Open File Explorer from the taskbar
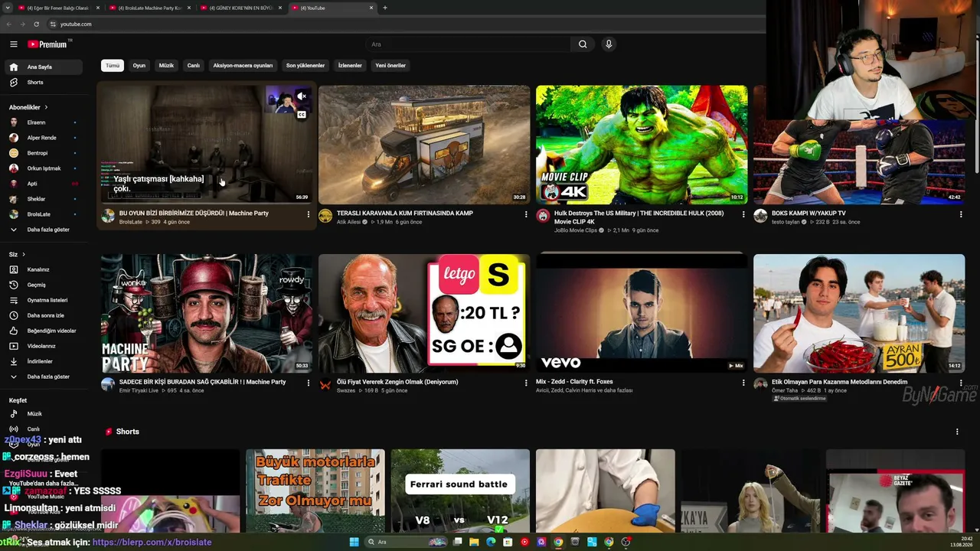The image size is (980, 551). pos(474,542)
